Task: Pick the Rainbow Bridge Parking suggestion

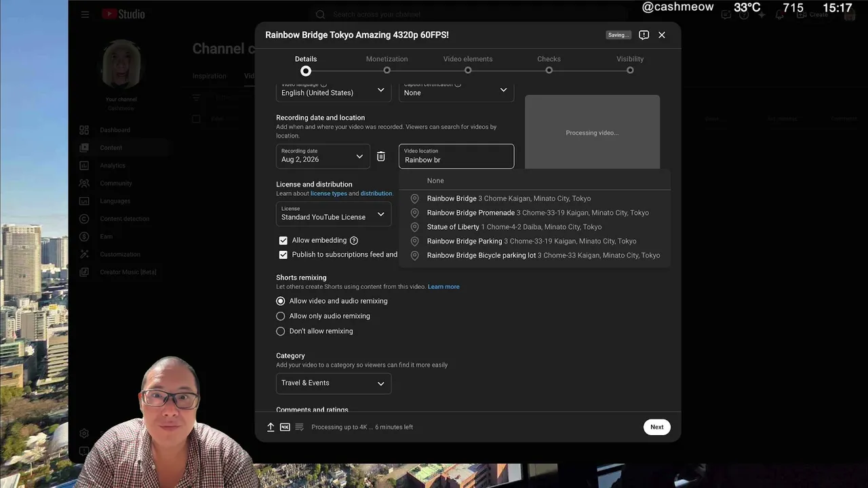Action: click(534, 241)
